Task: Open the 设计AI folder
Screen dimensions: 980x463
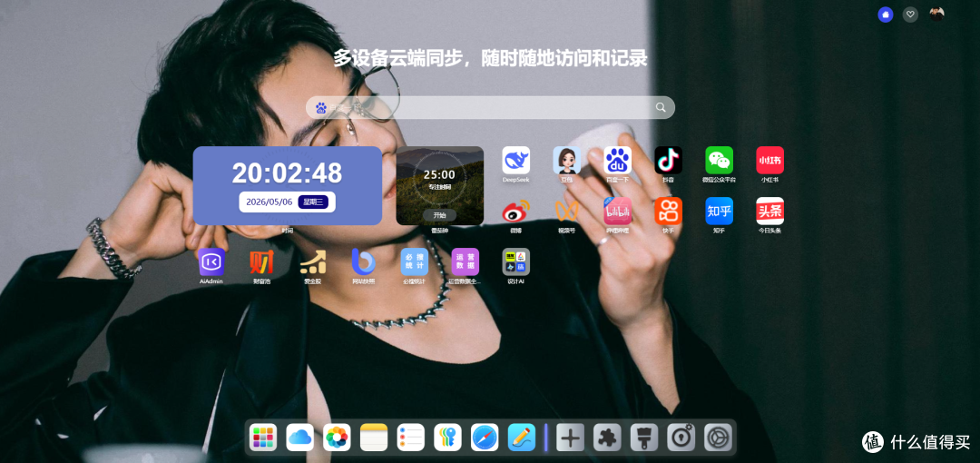Action: point(515,261)
